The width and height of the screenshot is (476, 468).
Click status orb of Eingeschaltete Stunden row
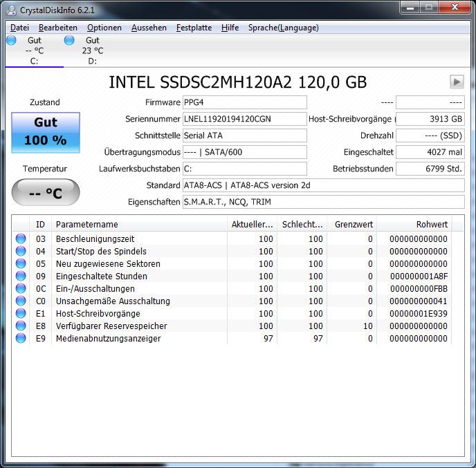click(21, 276)
